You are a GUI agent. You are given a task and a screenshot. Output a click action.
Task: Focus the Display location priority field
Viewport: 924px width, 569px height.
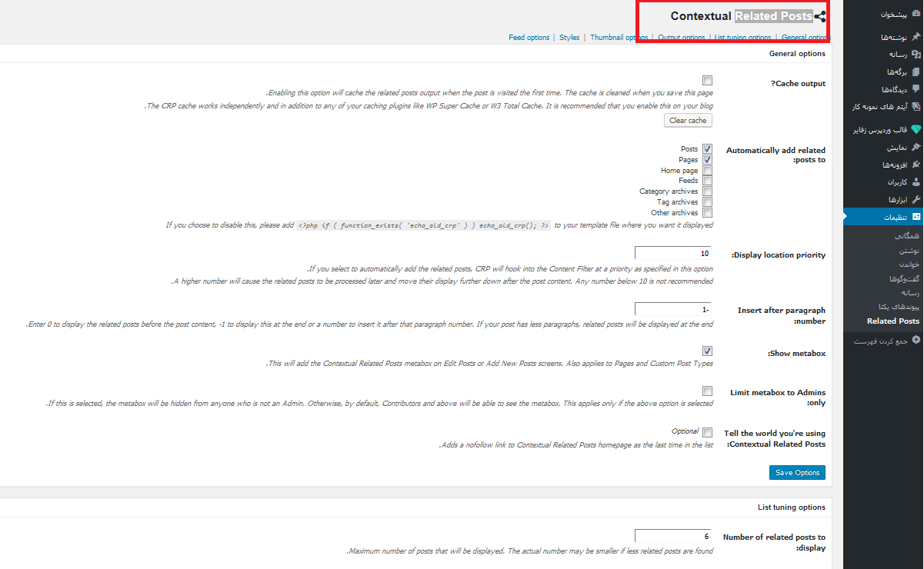pos(673,254)
